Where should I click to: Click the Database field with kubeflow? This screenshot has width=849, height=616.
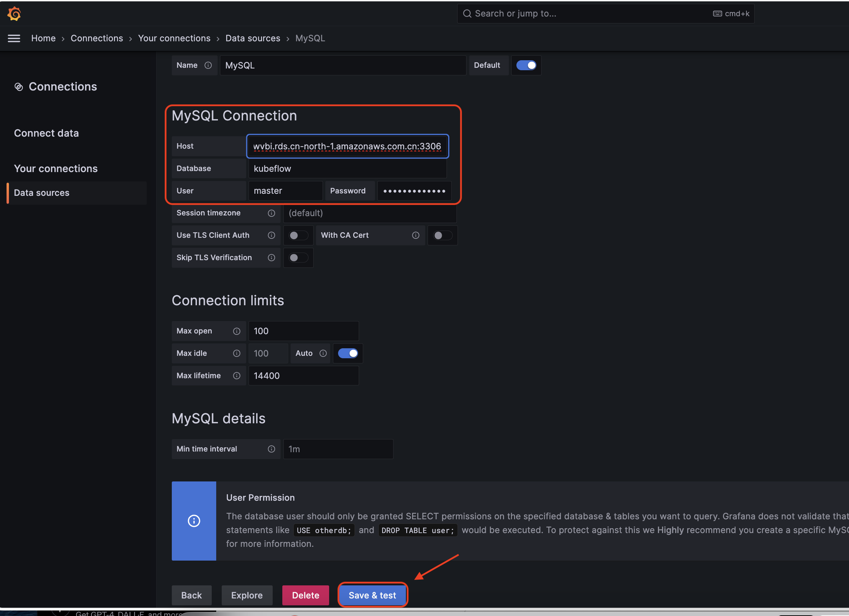tap(347, 169)
